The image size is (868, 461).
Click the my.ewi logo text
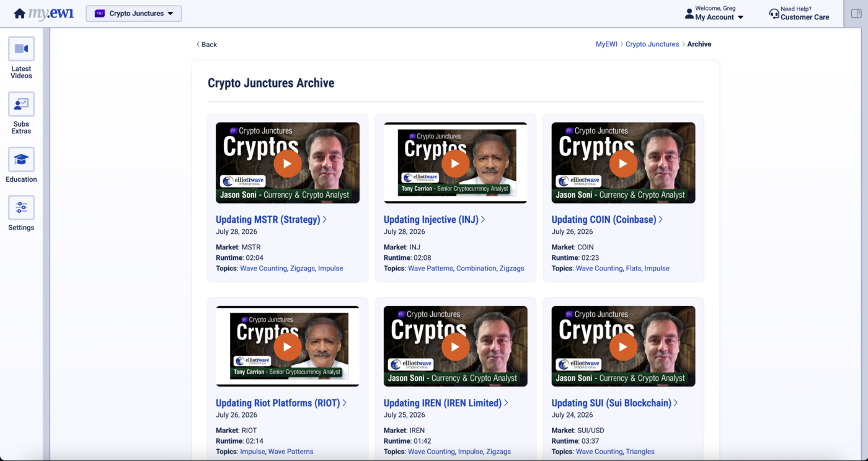tap(51, 14)
